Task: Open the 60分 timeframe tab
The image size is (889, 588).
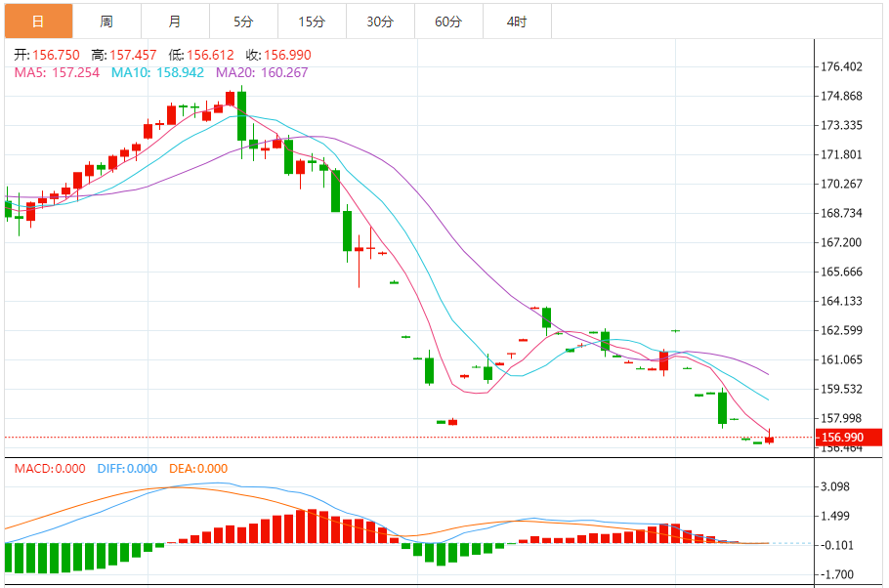Action: (x=449, y=21)
